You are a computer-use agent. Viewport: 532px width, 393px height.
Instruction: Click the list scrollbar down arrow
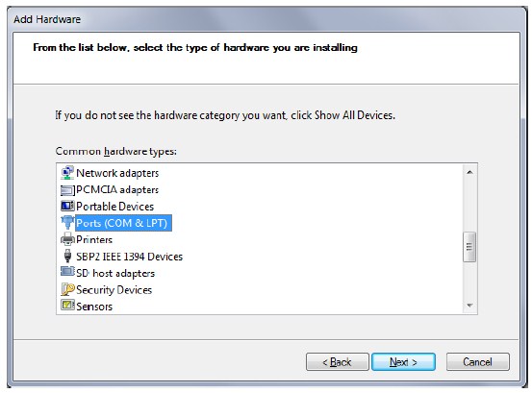tap(469, 306)
